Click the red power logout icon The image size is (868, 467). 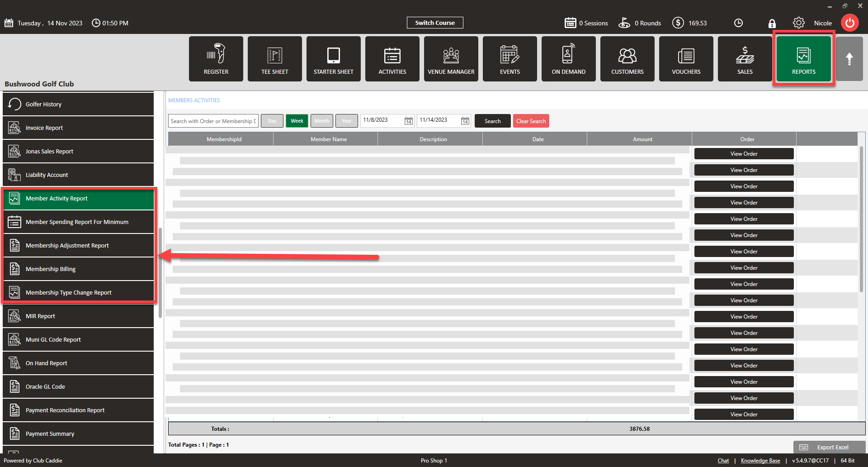point(850,23)
